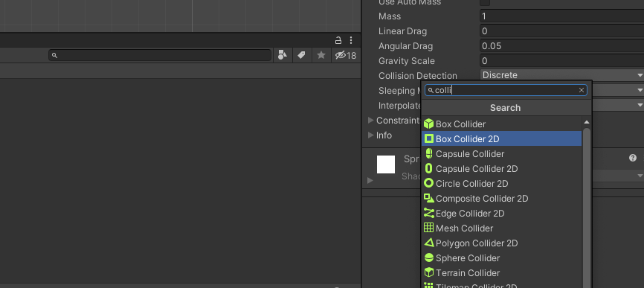Toggle the Use Auto Mass checkbox
The image size is (644, 288).
point(485,2)
